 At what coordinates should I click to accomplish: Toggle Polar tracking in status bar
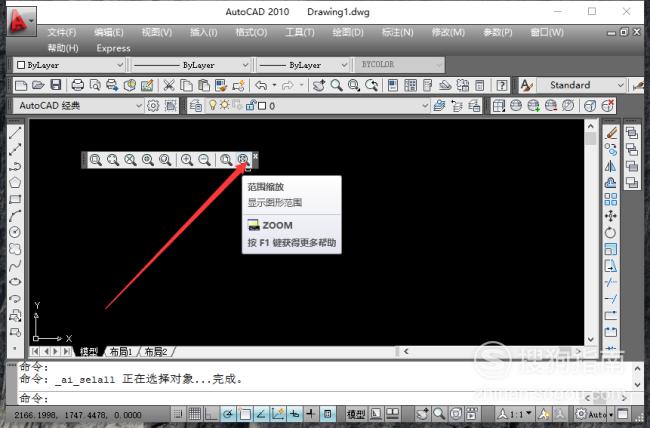point(228,413)
